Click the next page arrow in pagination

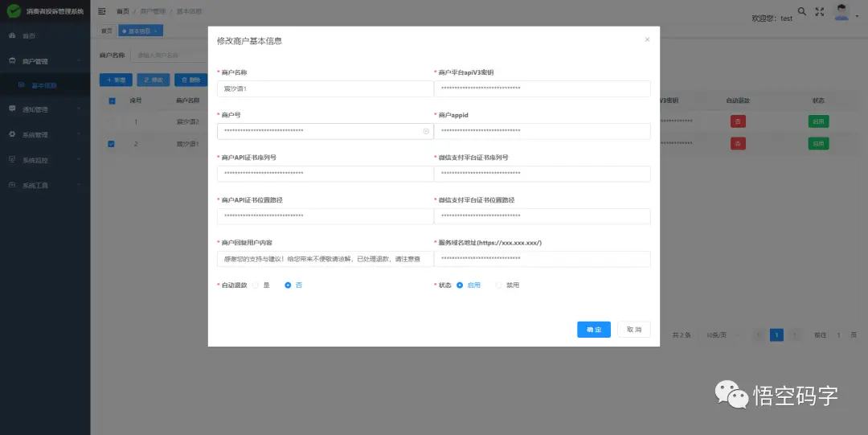click(x=795, y=335)
